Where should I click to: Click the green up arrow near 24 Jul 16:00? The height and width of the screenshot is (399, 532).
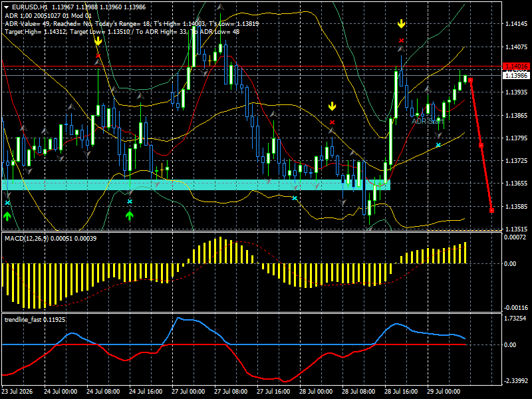pyautogui.click(x=129, y=215)
